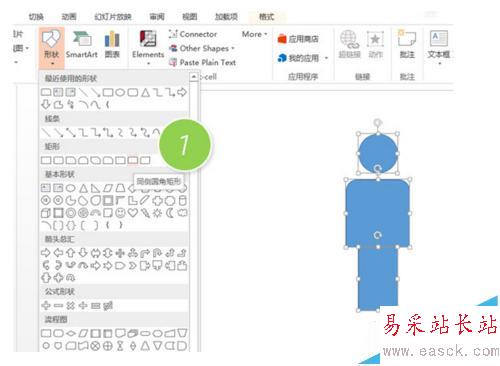Choose the minus sign equation shape
The width and height of the screenshot is (500, 366).
(58, 305)
